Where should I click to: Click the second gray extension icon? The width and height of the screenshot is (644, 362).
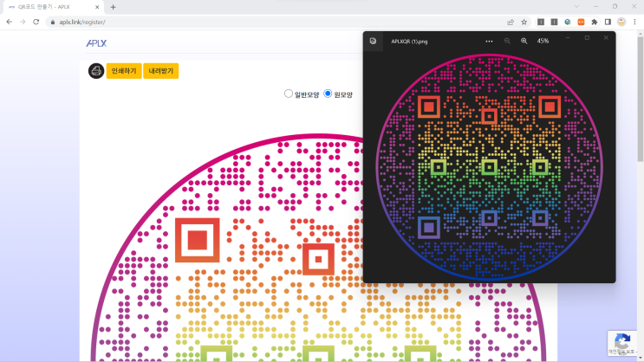554,23
